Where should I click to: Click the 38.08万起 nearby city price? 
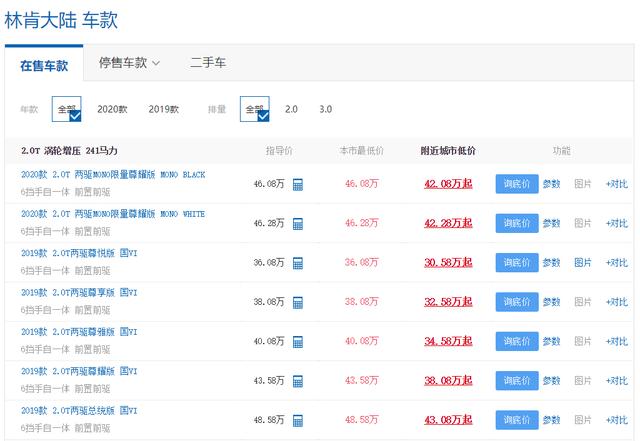(x=448, y=381)
